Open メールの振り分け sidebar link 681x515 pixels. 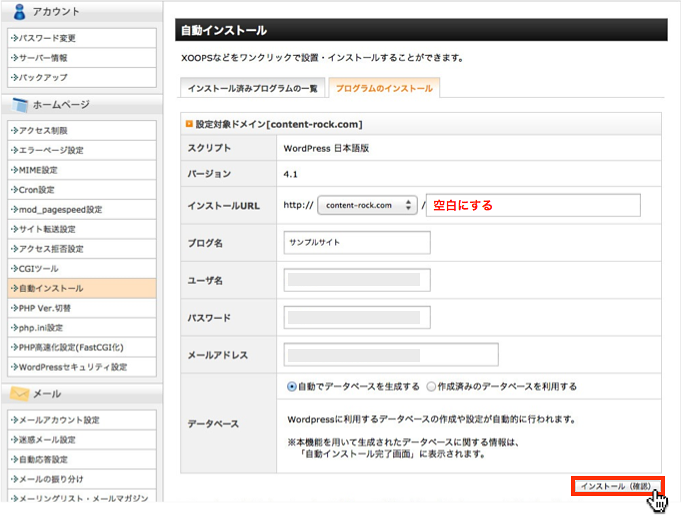coord(82,479)
